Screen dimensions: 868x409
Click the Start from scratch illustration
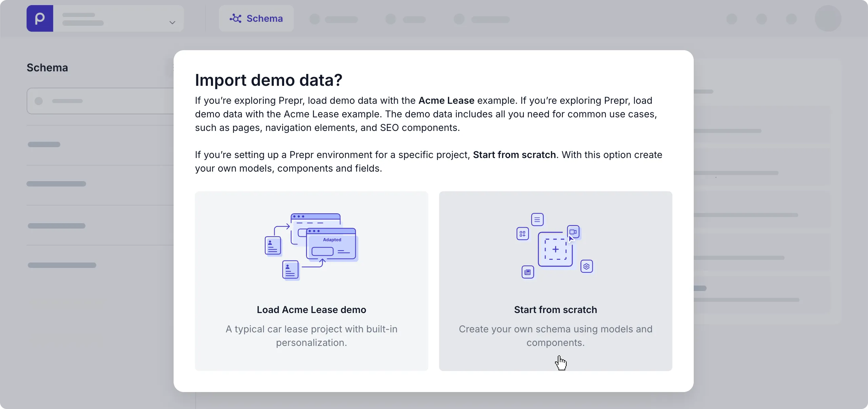tap(555, 246)
